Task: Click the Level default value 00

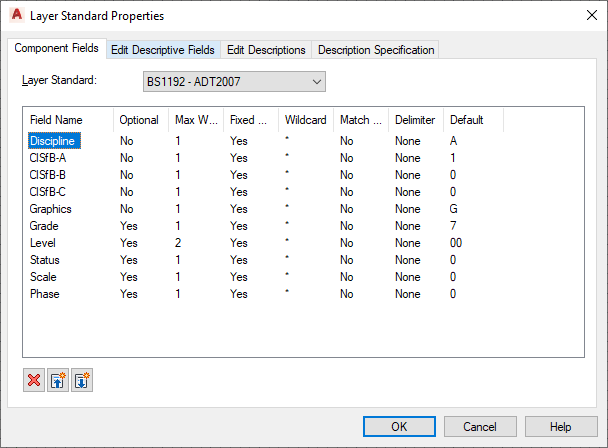Action: [456, 243]
